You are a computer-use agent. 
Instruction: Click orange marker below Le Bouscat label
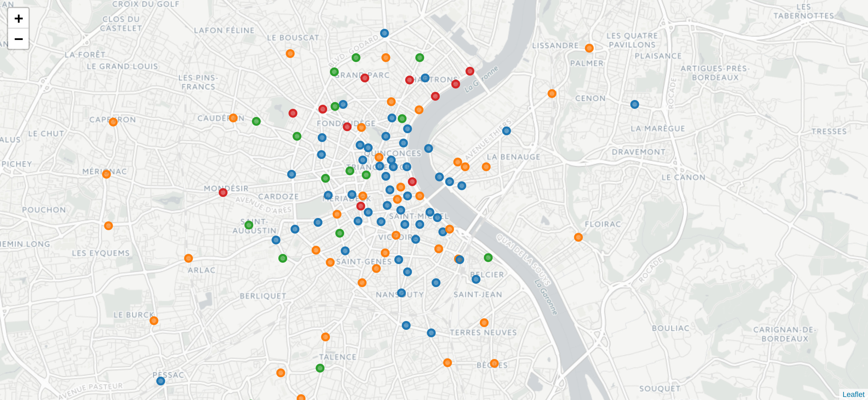pos(290,54)
